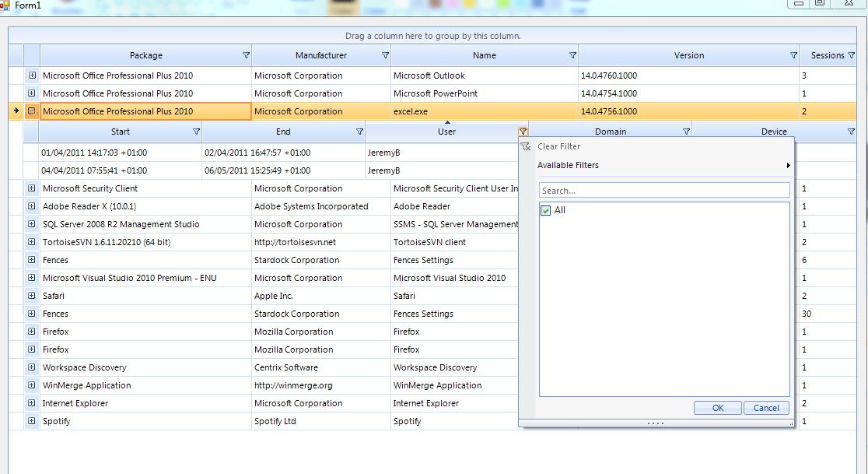The width and height of the screenshot is (868, 474).
Task: Sort by the Version column header
Action: click(688, 55)
